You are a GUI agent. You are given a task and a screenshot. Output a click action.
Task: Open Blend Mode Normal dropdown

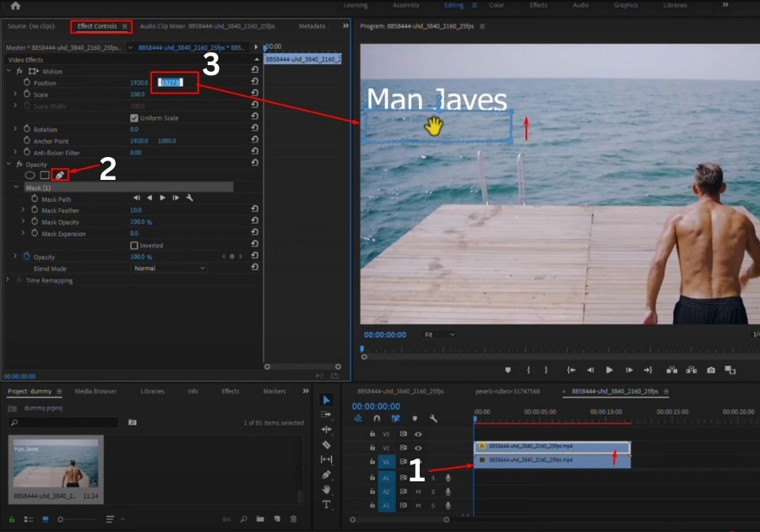pos(168,268)
